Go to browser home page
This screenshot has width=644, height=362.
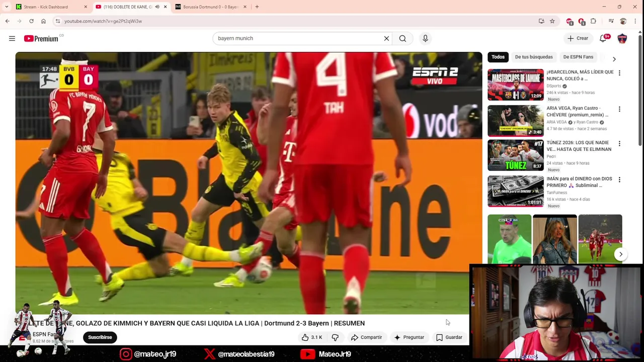43,21
